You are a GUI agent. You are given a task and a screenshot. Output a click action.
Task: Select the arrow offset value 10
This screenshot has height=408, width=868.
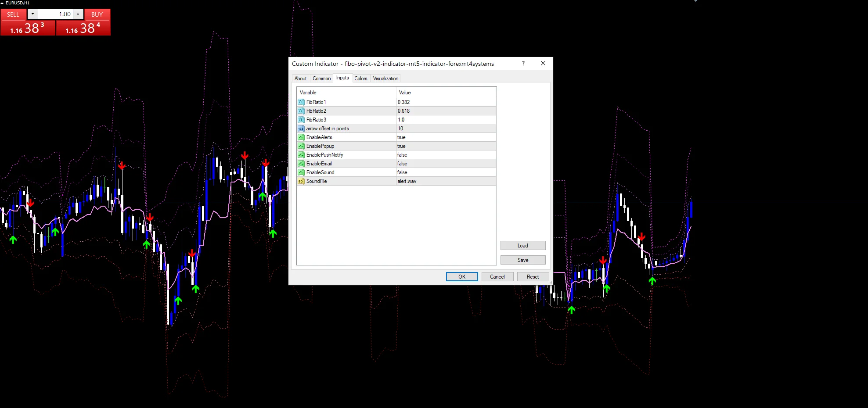coord(446,129)
